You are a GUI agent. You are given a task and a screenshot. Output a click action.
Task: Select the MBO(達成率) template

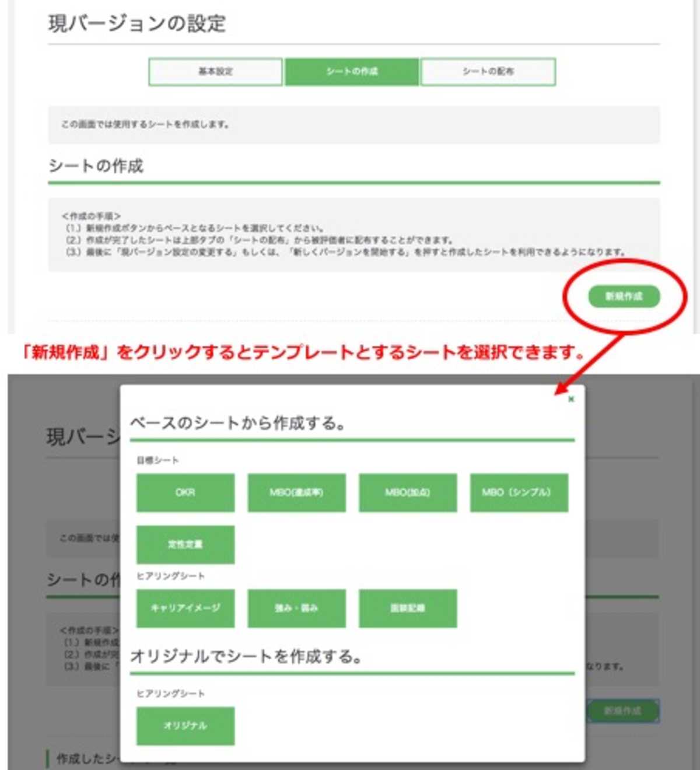tap(296, 492)
